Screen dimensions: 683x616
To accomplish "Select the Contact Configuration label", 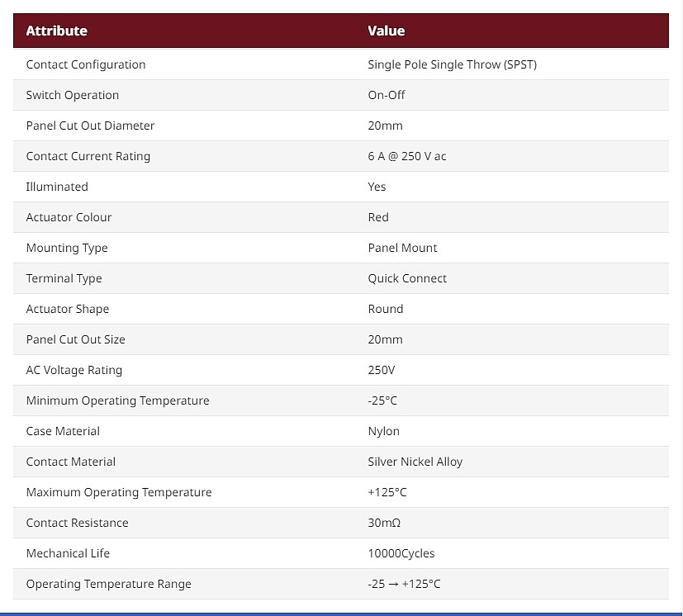I will coord(86,64).
